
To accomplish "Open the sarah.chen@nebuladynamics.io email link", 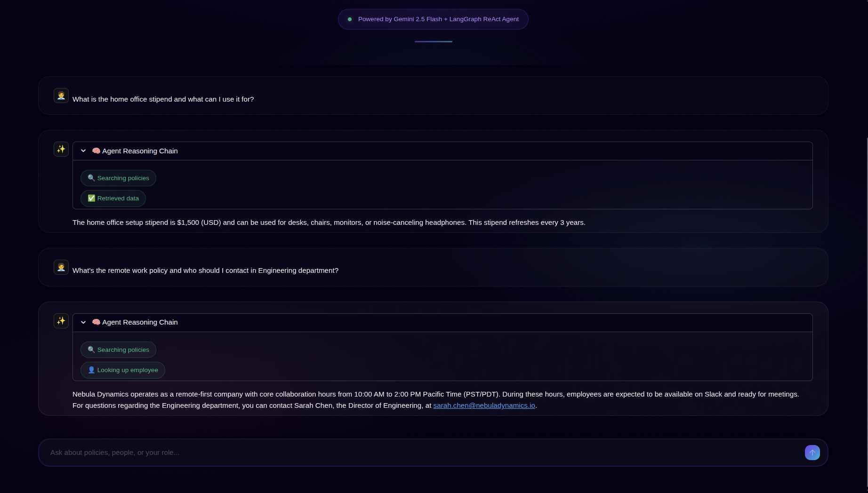I will tap(484, 406).
